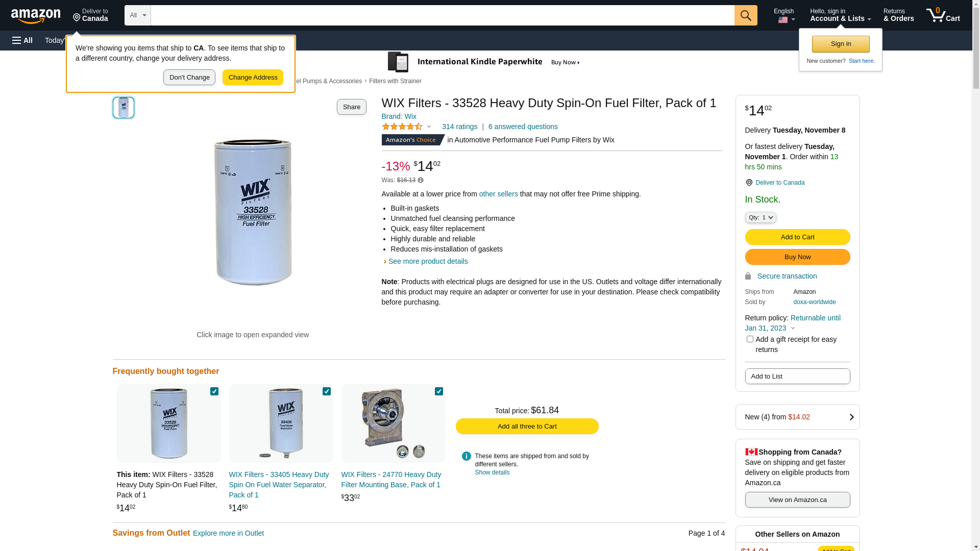Screen dimensions: 980x551
Task: Open the All hamburger menu
Action: [x=22, y=40]
